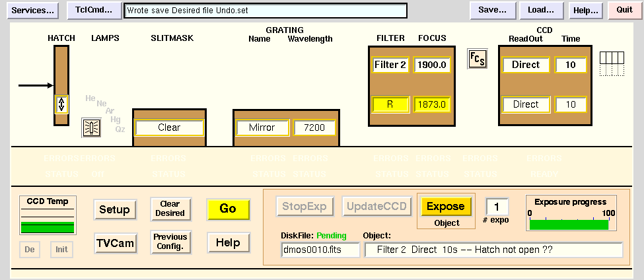The width and height of the screenshot is (644, 280).
Task: Click the FCS focus icon
Action: 477,59
